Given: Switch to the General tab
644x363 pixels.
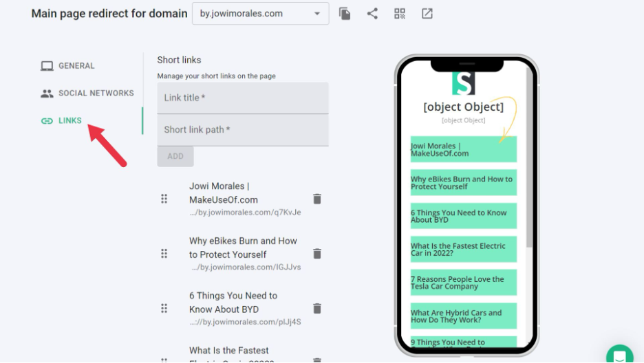Looking at the screenshot, I should (x=67, y=65).
